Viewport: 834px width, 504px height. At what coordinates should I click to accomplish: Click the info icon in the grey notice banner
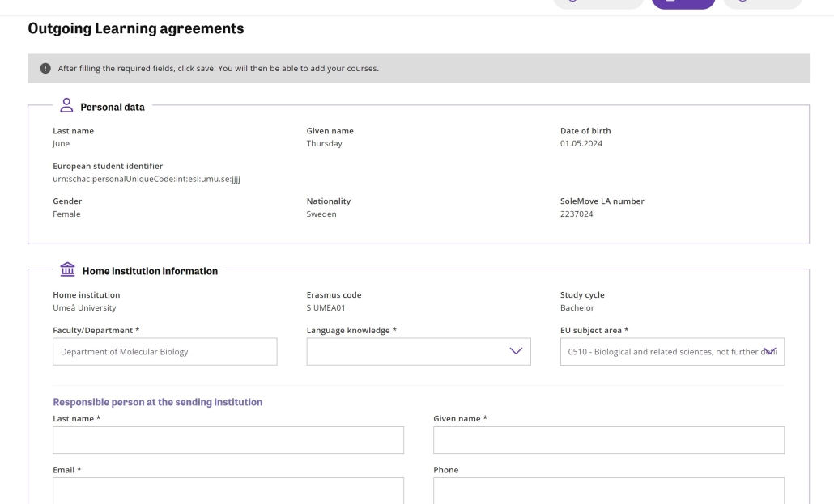click(45, 68)
